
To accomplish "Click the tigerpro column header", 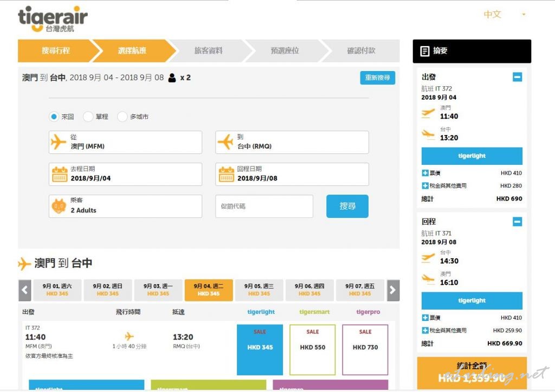I will tap(368, 312).
